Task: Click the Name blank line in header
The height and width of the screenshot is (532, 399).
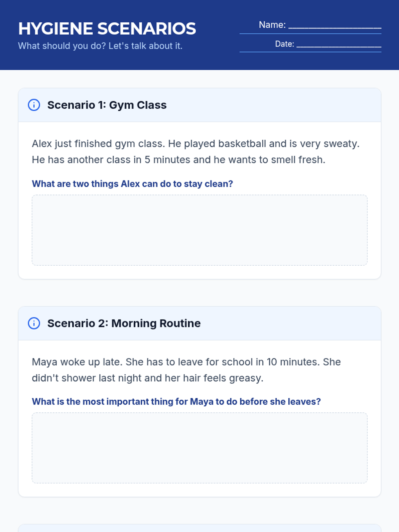Action: coord(334,26)
